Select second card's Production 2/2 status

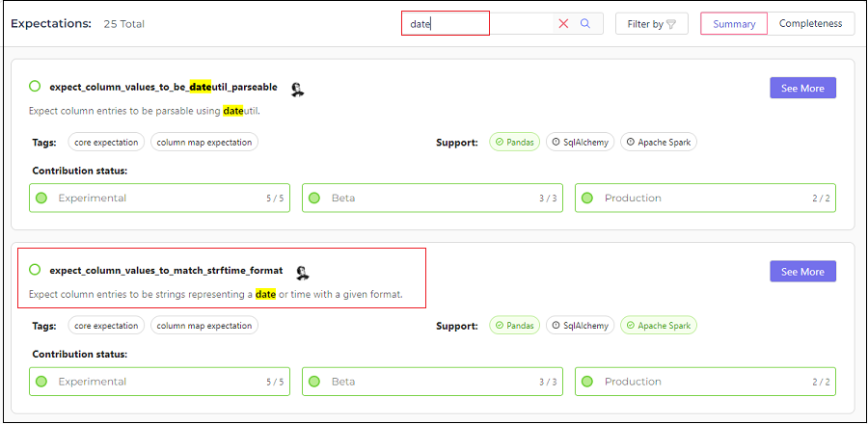tap(705, 382)
